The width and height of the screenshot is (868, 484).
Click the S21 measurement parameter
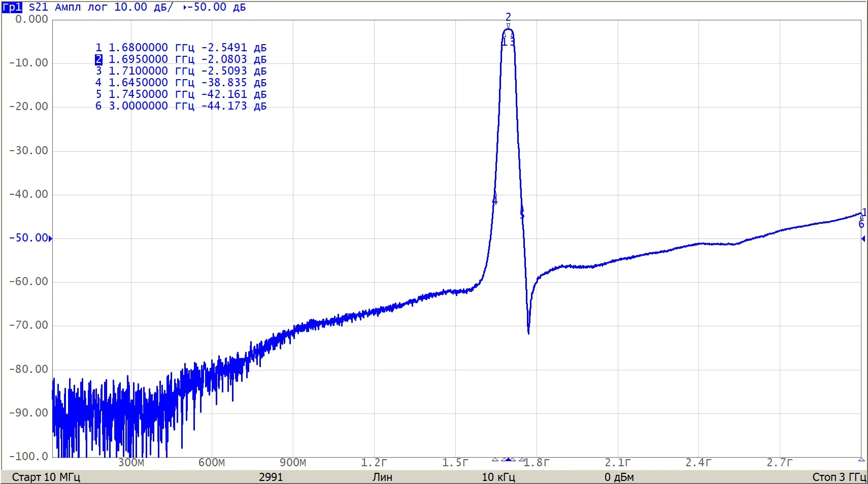[x=38, y=7]
